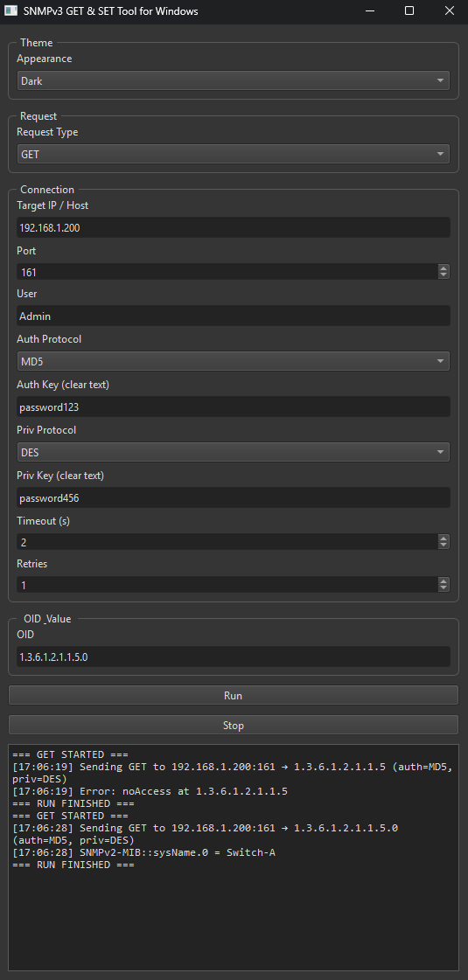Open the Priv Protocol dropdown showing DES
This screenshot has height=980, width=468.
[233, 452]
